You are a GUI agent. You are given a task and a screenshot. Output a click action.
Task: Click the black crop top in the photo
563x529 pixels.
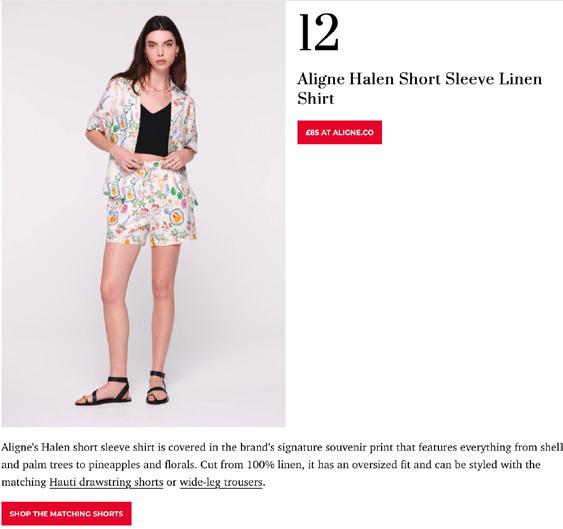pyautogui.click(x=153, y=129)
